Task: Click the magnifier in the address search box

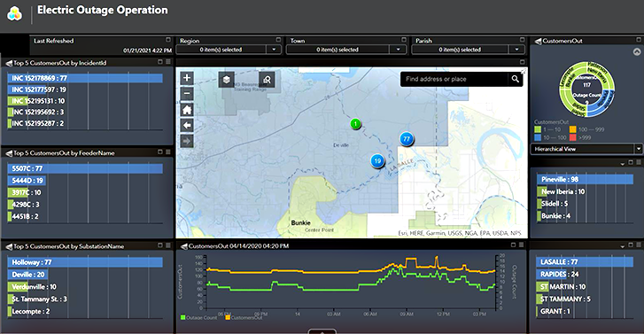Action: 515,79
